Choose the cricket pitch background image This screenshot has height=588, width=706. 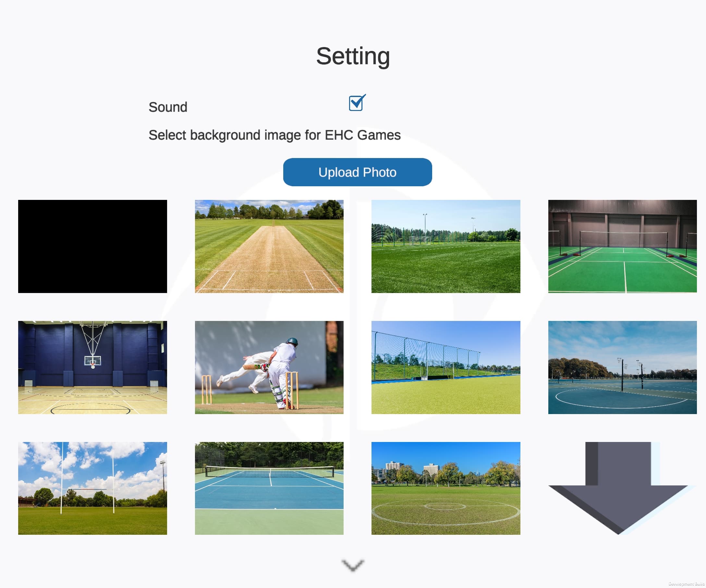pyautogui.click(x=269, y=246)
